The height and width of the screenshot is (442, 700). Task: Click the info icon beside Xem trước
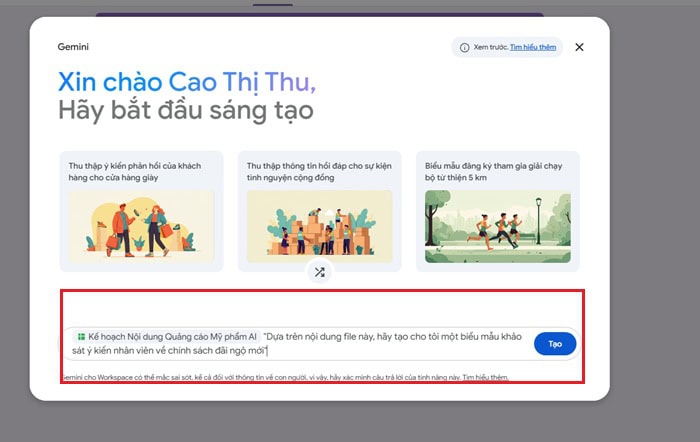click(x=464, y=47)
